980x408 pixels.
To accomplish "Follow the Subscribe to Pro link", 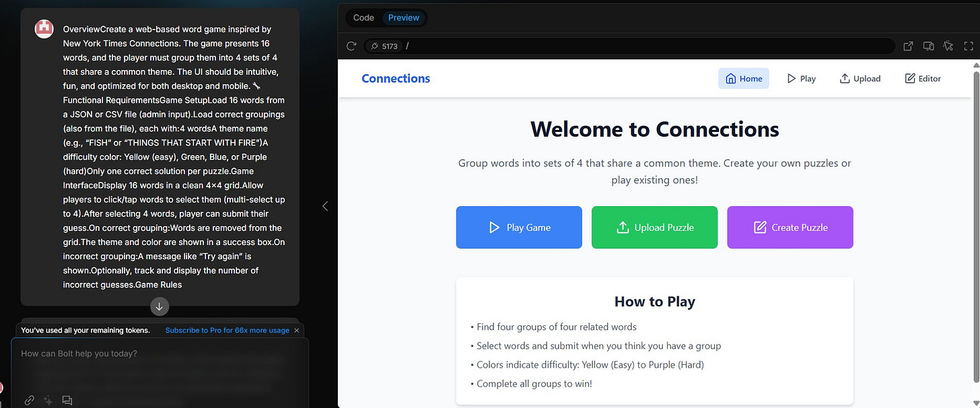I will click(228, 331).
